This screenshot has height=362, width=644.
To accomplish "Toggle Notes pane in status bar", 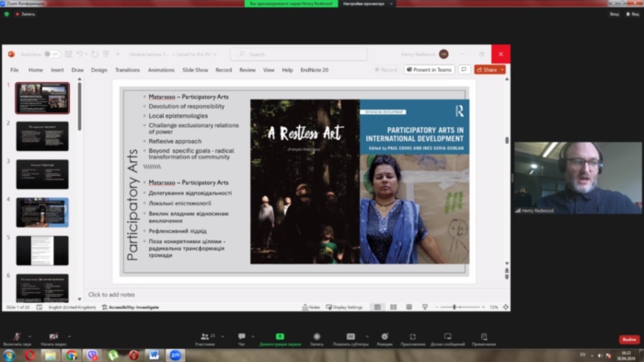I will coord(311,307).
